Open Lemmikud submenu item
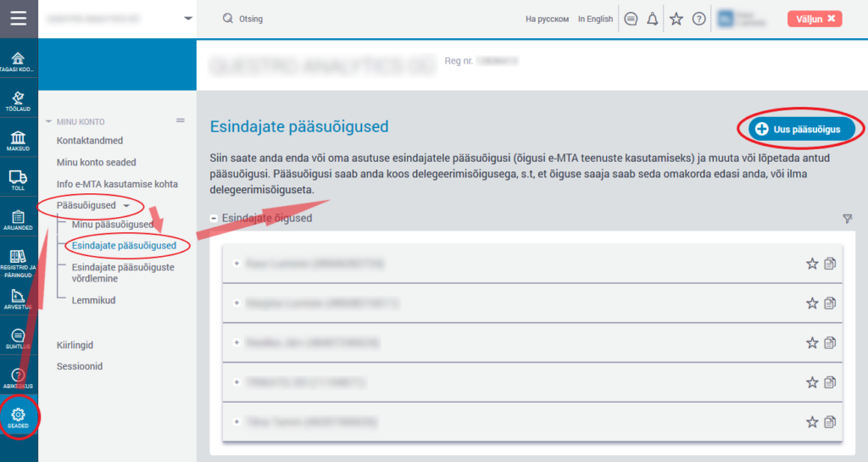The image size is (868, 462). tap(93, 300)
